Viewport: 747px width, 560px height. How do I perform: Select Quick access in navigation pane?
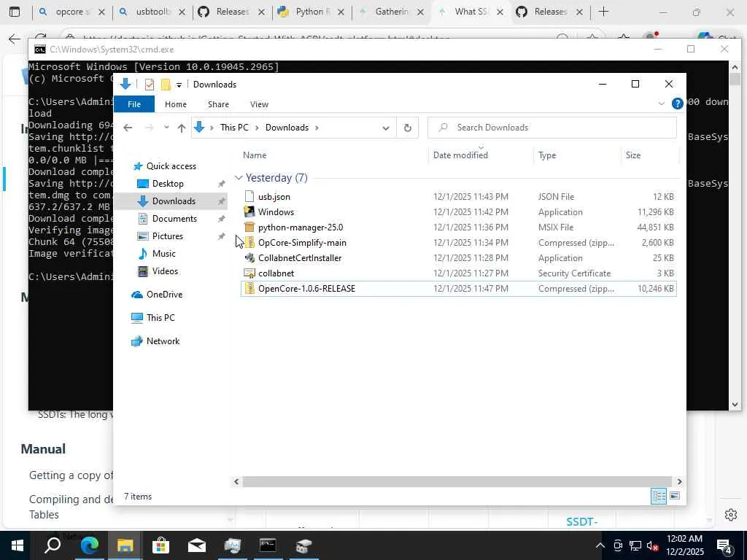166,166
